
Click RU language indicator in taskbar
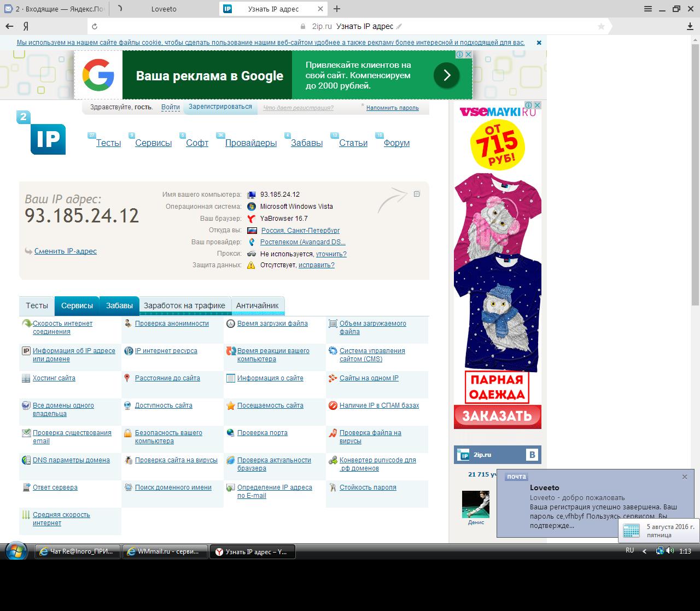[630, 550]
